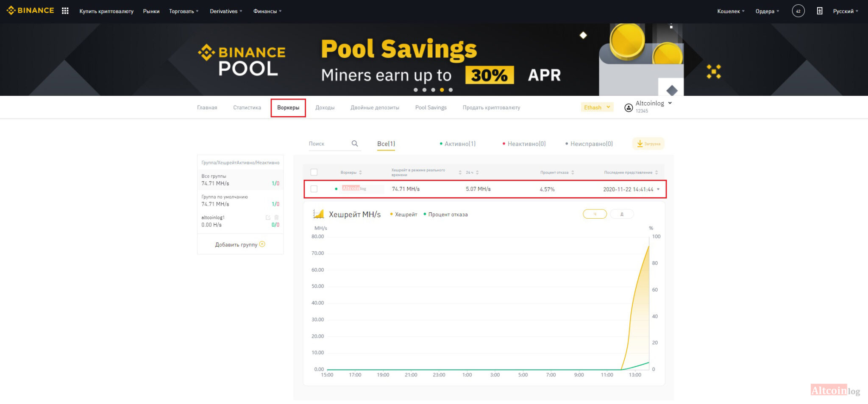Click the Загрузка download icon
The height and width of the screenshot is (404, 868).
coord(640,144)
